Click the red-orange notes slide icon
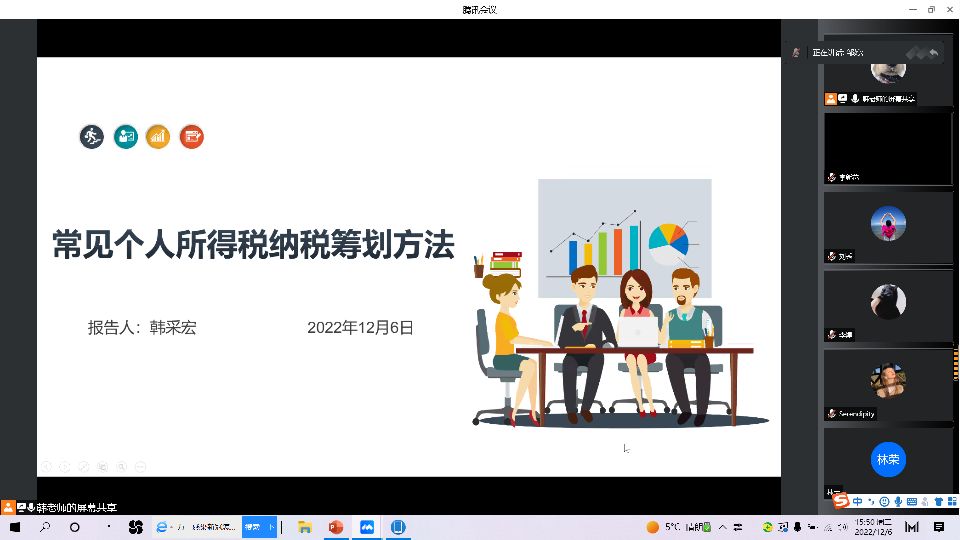Screen dimensions: 960x540 (191, 137)
